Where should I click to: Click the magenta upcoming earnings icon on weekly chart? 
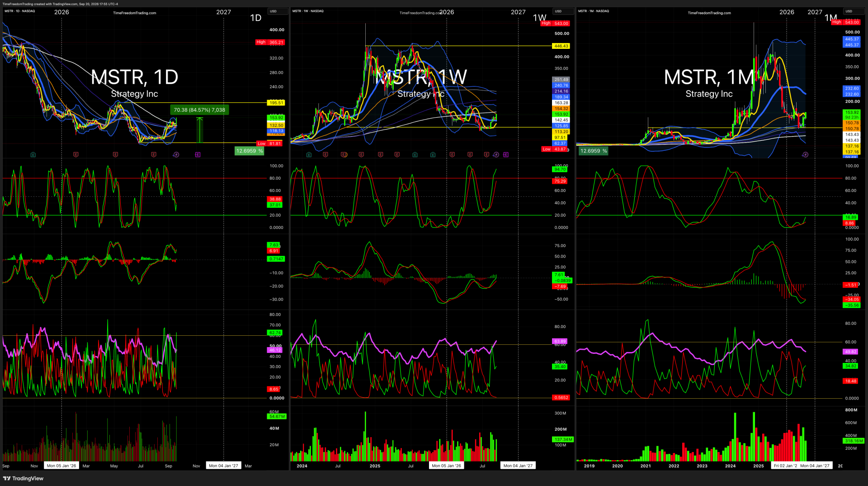click(x=505, y=155)
